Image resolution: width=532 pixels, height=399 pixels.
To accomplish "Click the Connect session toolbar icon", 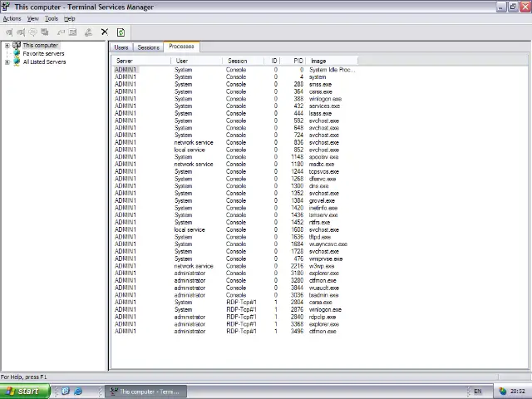I will coord(9,32).
